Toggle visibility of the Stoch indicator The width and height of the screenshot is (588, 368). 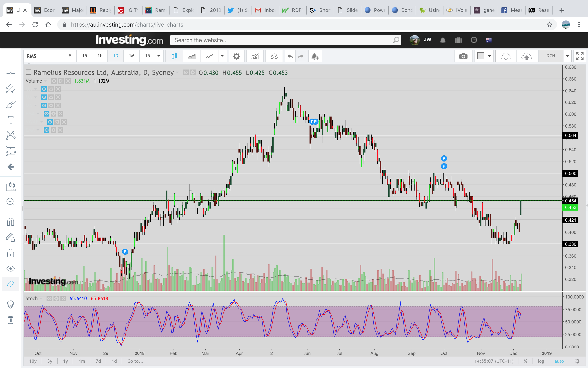tap(49, 298)
